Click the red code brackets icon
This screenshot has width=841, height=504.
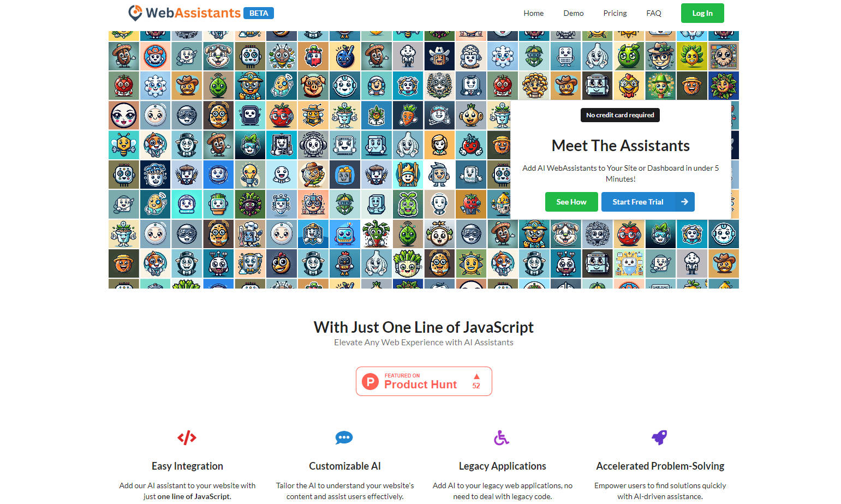[187, 437]
